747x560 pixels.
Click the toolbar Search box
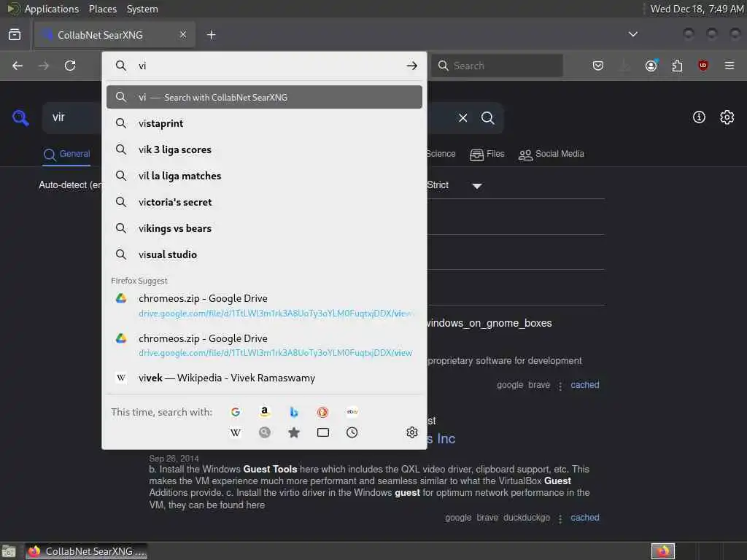(498, 66)
